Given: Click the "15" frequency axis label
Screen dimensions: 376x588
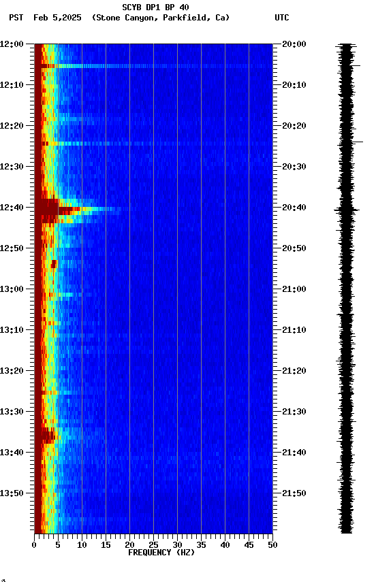Looking at the screenshot, I should point(106,545).
